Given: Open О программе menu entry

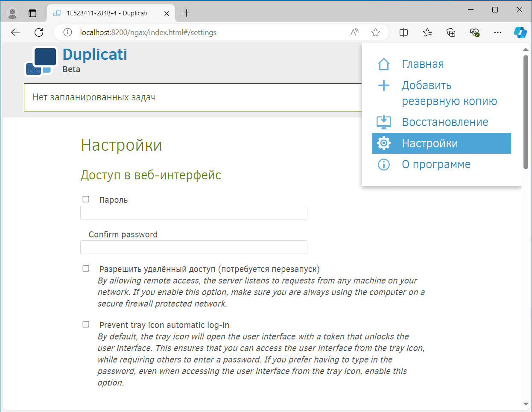Looking at the screenshot, I should pos(441,164).
